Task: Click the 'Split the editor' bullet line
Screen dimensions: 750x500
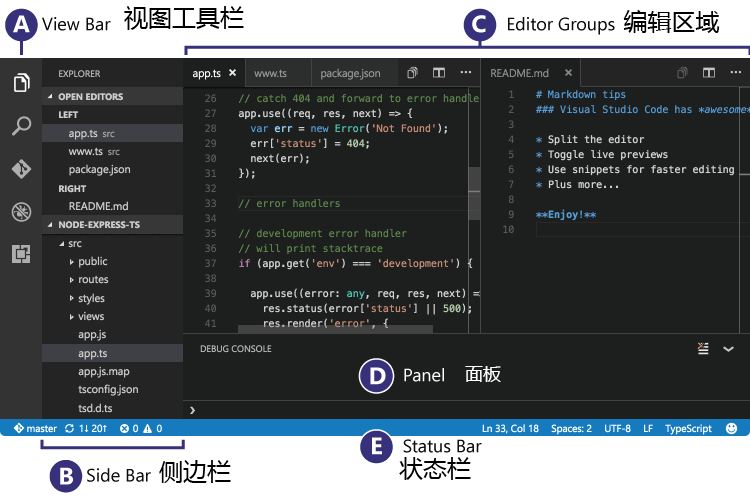Action: (590, 139)
